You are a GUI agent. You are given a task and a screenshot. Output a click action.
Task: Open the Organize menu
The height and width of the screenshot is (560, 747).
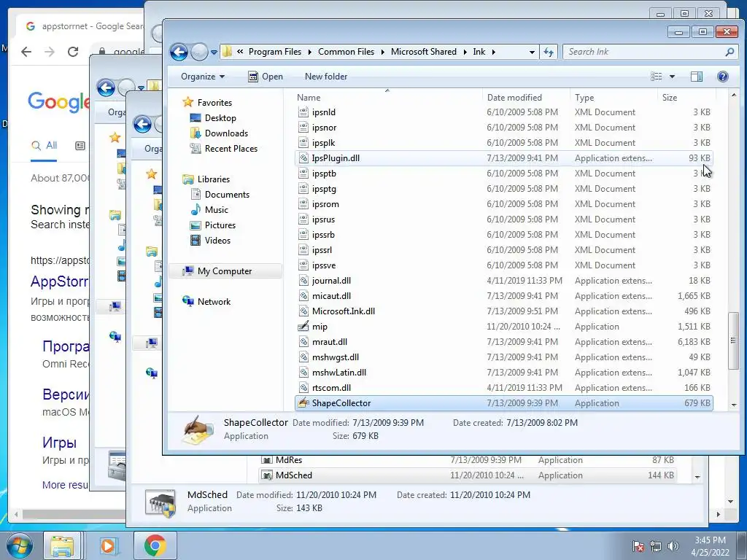coord(203,77)
